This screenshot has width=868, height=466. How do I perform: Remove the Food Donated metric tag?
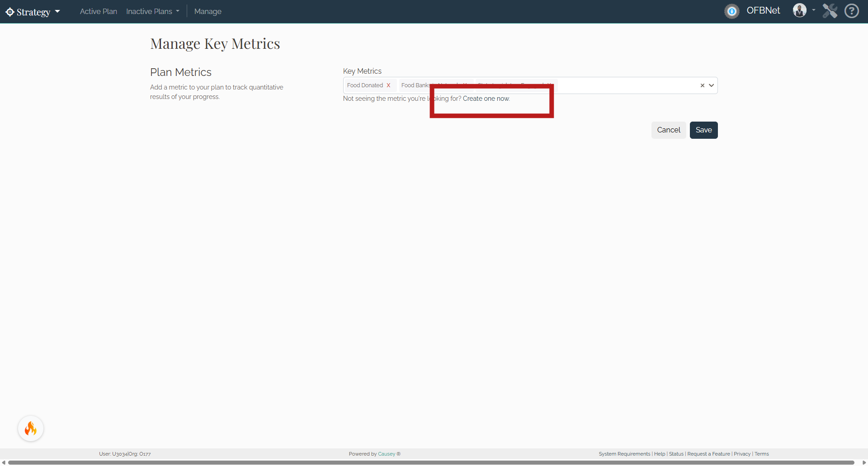(388, 85)
